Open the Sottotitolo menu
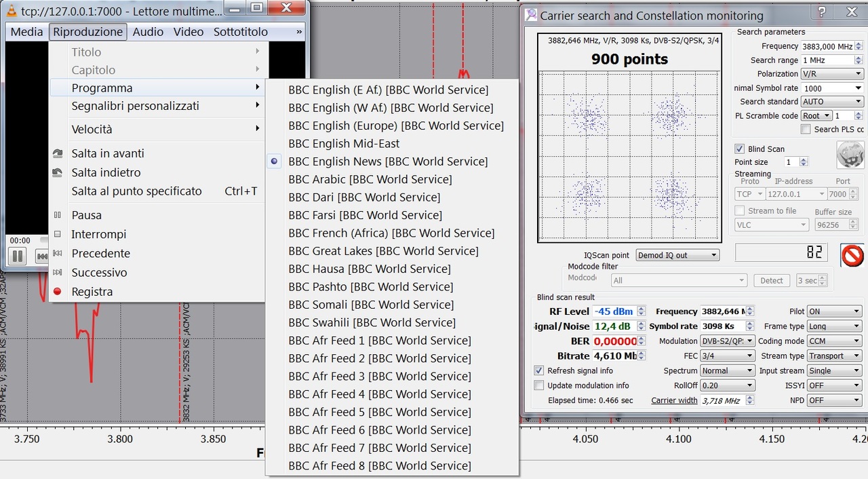The image size is (868, 479). coord(241,32)
